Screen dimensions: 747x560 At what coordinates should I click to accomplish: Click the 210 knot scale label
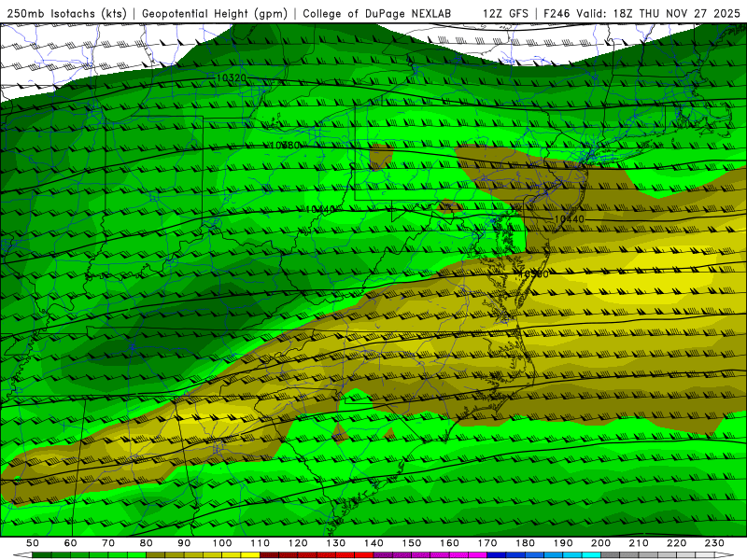click(639, 543)
